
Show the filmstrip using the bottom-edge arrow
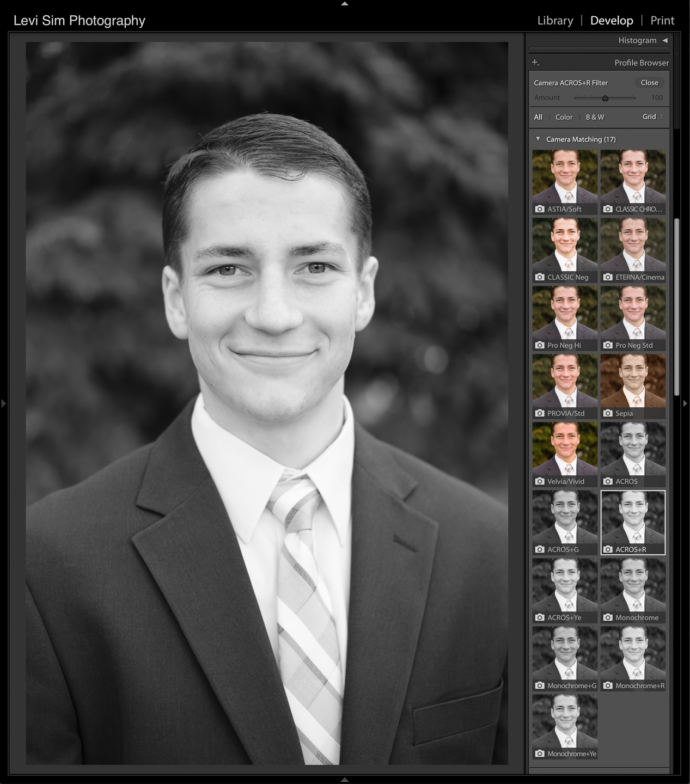click(344, 780)
